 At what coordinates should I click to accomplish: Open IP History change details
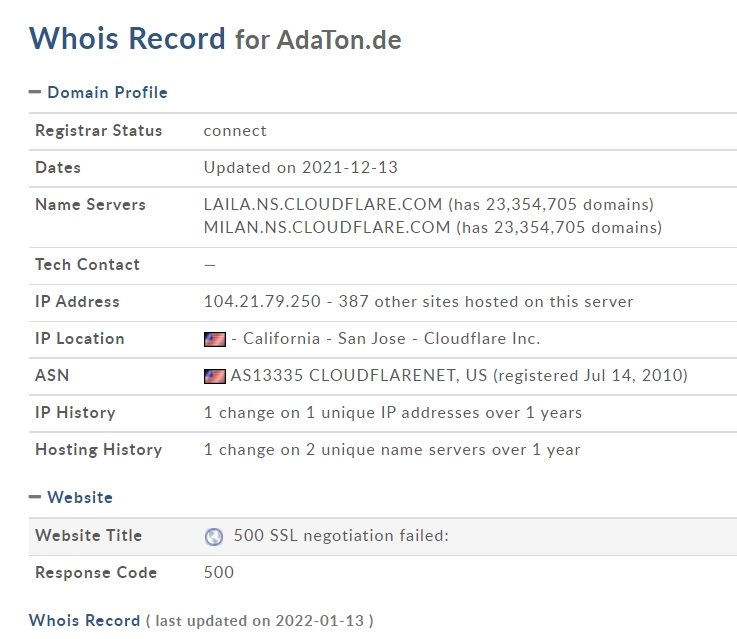pyautogui.click(x=393, y=413)
